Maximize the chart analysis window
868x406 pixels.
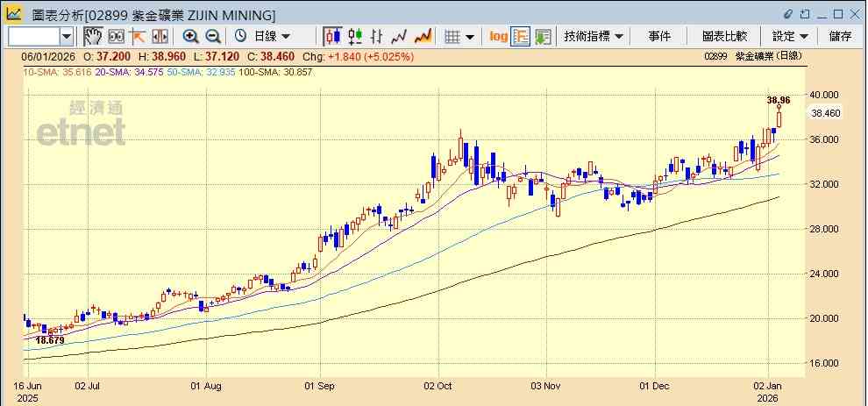(x=837, y=13)
